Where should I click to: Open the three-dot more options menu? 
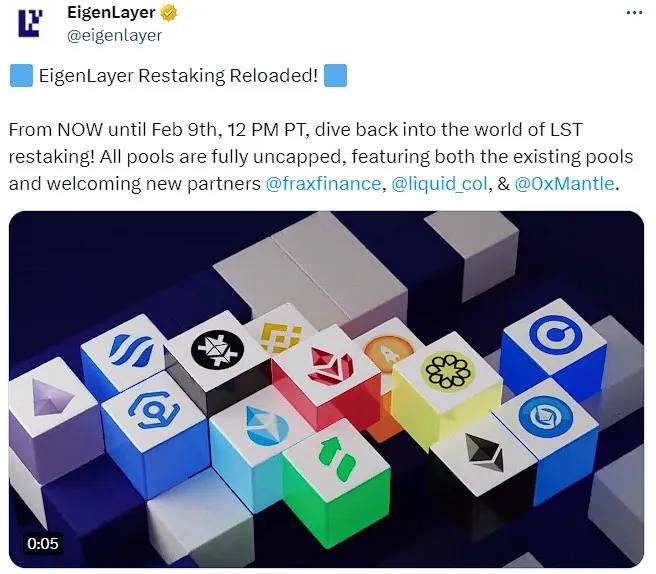click(x=634, y=13)
